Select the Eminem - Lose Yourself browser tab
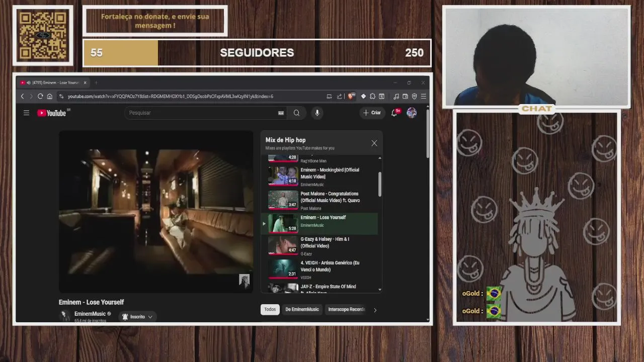The width and height of the screenshot is (644, 362). point(53,82)
